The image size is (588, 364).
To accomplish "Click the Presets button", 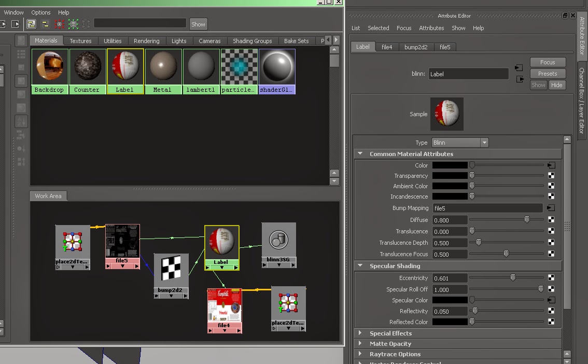I will tap(548, 73).
